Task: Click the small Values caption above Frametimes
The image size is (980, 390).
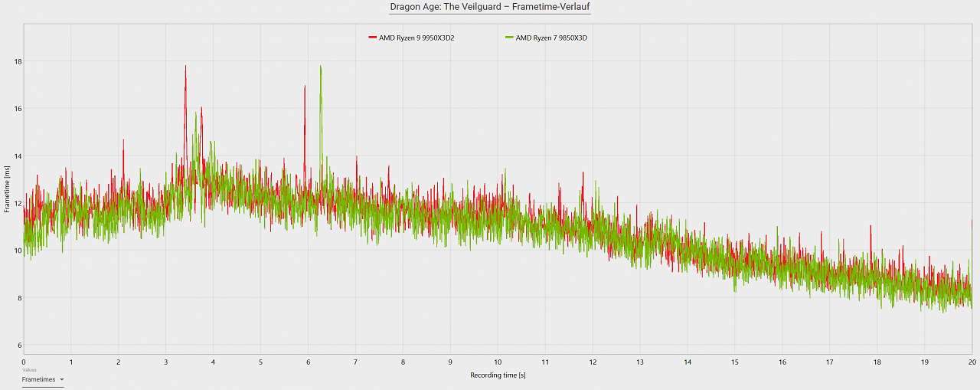Action: tap(29, 369)
